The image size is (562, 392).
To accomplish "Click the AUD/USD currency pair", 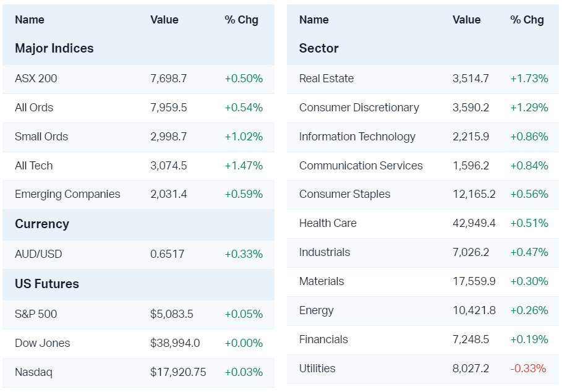I will pos(38,254).
